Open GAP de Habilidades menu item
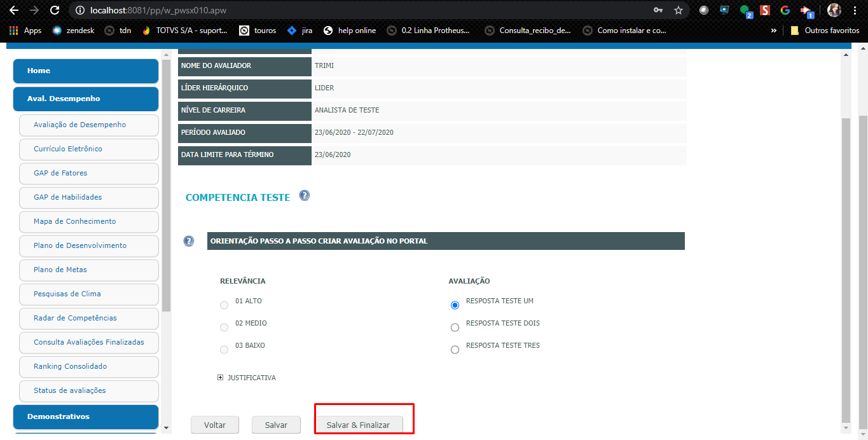The height and width of the screenshot is (440, 868). (x=89, y=197)
